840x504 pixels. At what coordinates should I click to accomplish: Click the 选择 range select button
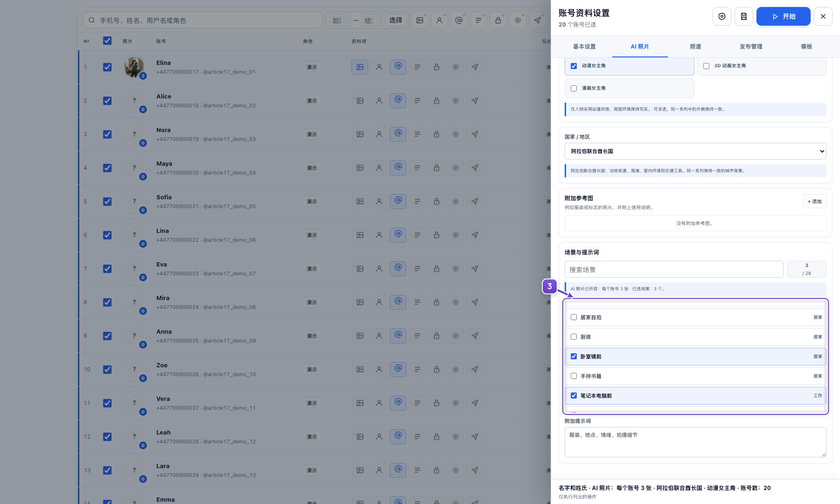pos(396,20)
